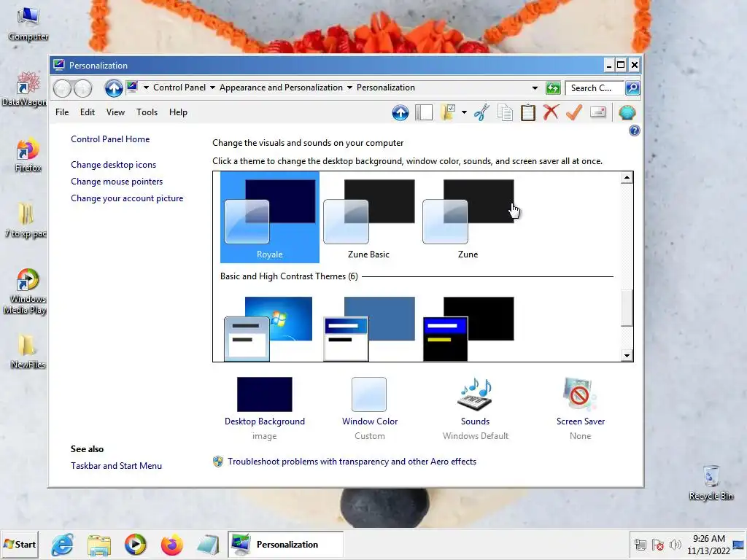The width and height of the screenshot is (747, 560).
Task: Expand the dropdown before Control Panel breadcrumb
Action: 146,87
